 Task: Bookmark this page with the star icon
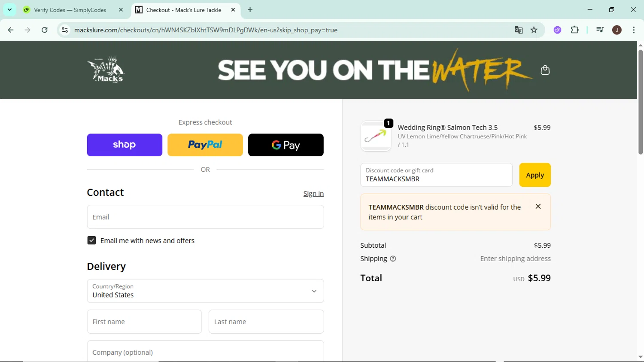tap(534, 30)
